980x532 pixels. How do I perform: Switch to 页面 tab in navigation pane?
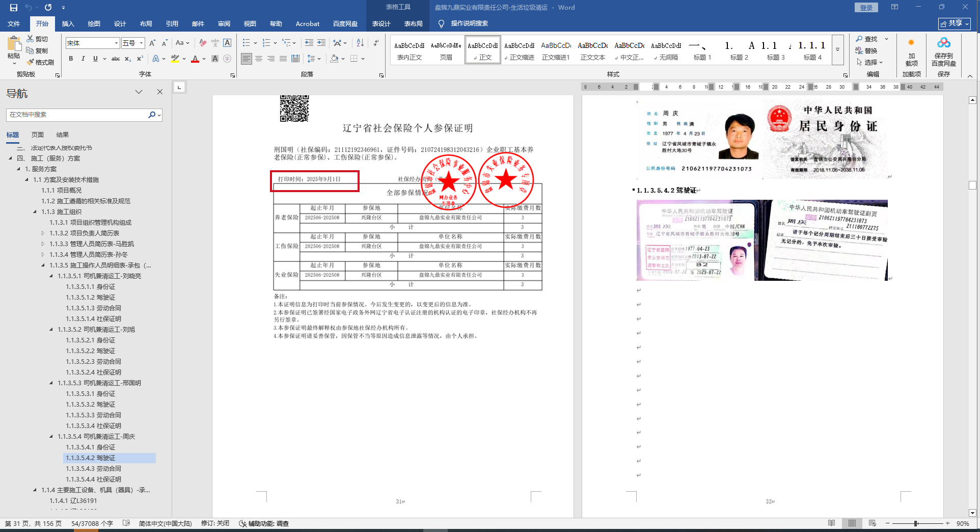coord(38,135)
